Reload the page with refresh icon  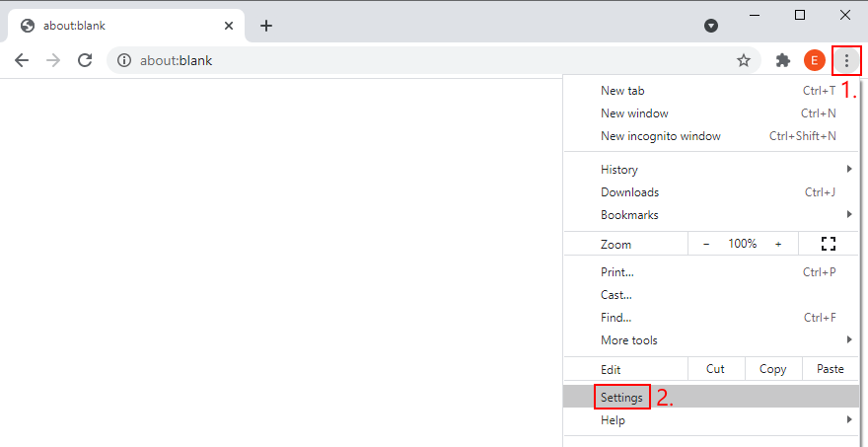click(x=85, y=60)
